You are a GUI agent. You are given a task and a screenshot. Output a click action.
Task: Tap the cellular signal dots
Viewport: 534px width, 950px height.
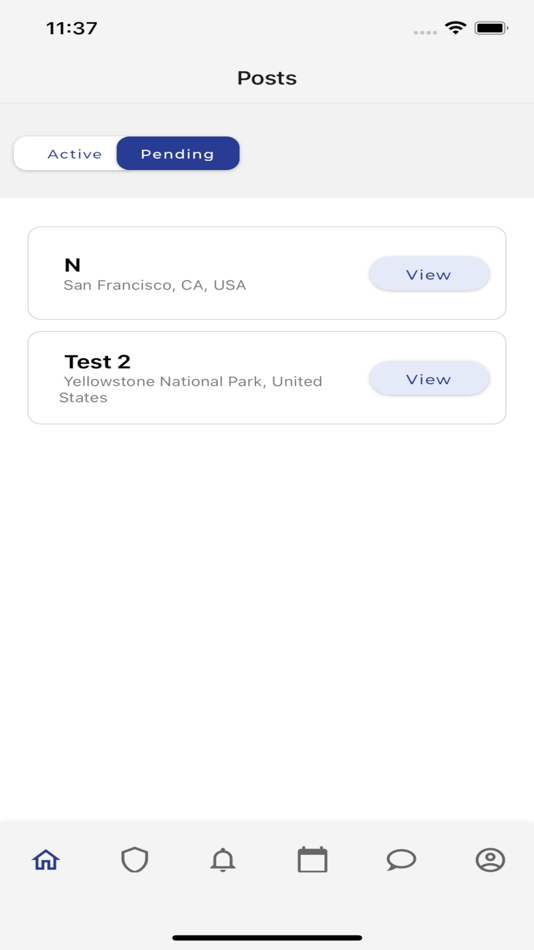[425, 32]
